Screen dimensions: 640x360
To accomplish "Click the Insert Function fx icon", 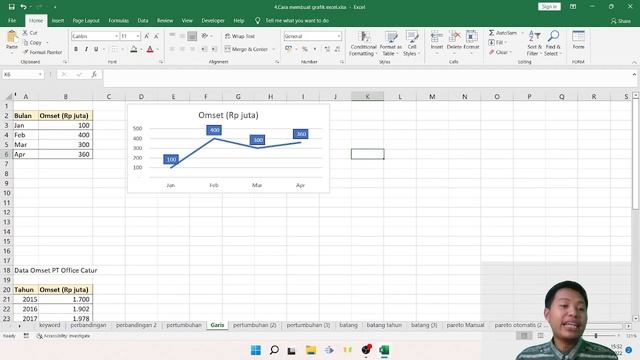I will (94, 75).
